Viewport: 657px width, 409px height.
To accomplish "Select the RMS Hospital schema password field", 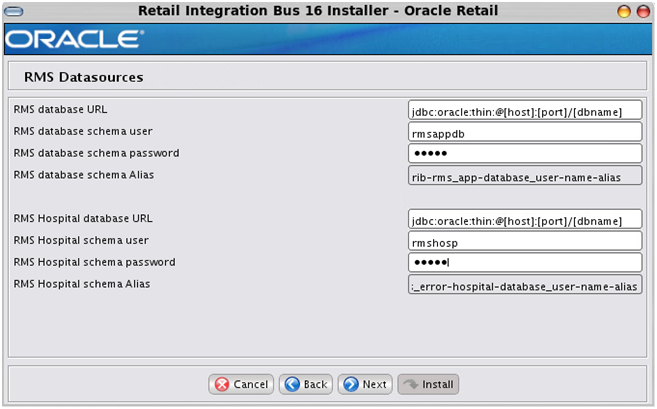I will pos(525,262).
